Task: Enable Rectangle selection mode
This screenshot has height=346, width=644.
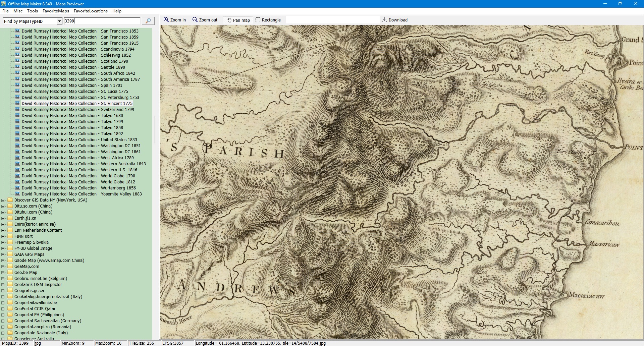Action: tap(268, 20)
